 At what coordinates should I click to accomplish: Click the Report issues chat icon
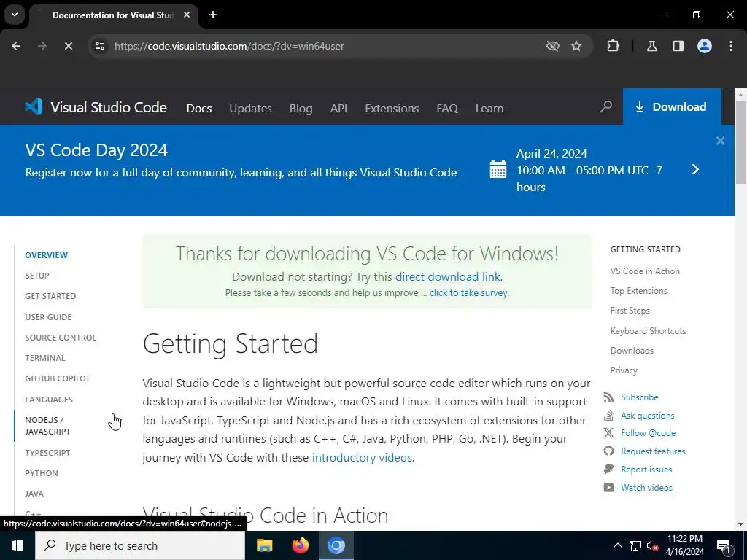[x=608, y=469]
